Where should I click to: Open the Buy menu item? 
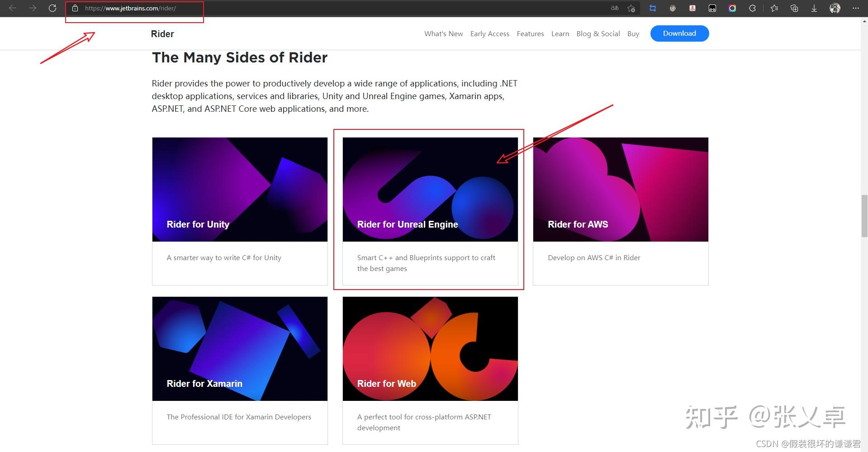(x=633, y=34)
